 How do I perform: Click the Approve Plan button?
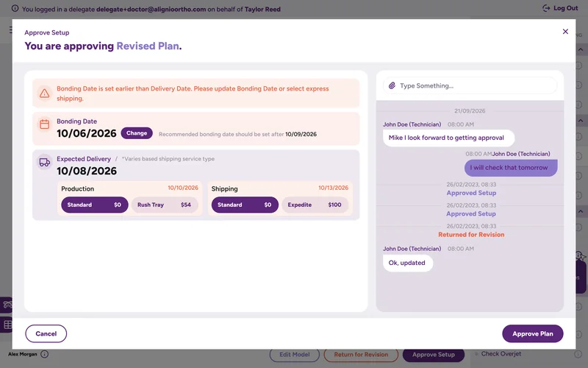[x=532, y=333]
